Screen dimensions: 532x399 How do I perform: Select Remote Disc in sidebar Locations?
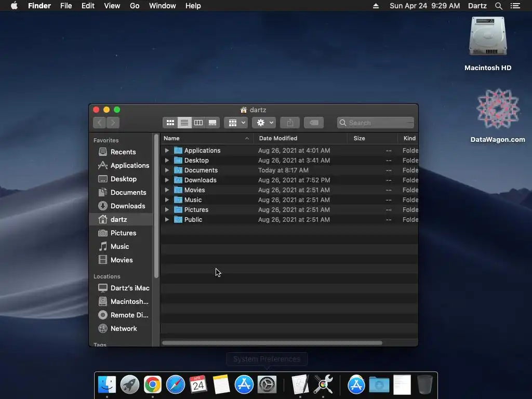point(121,315)
